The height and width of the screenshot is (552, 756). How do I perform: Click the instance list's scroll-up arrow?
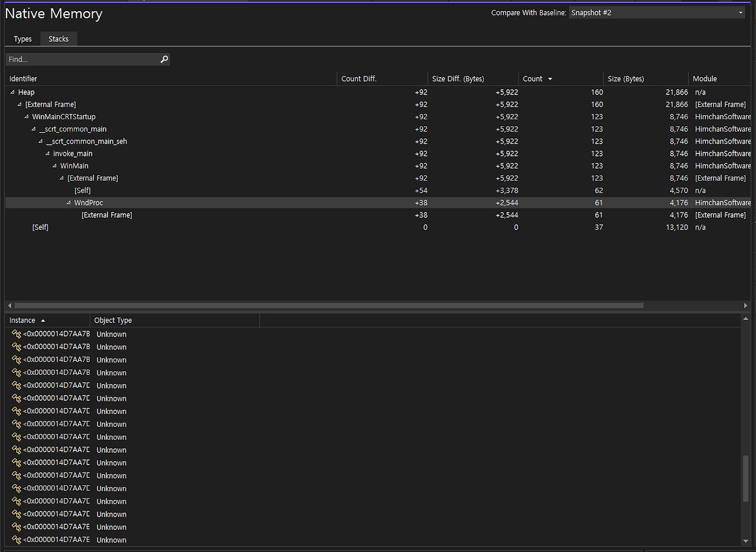745,319
